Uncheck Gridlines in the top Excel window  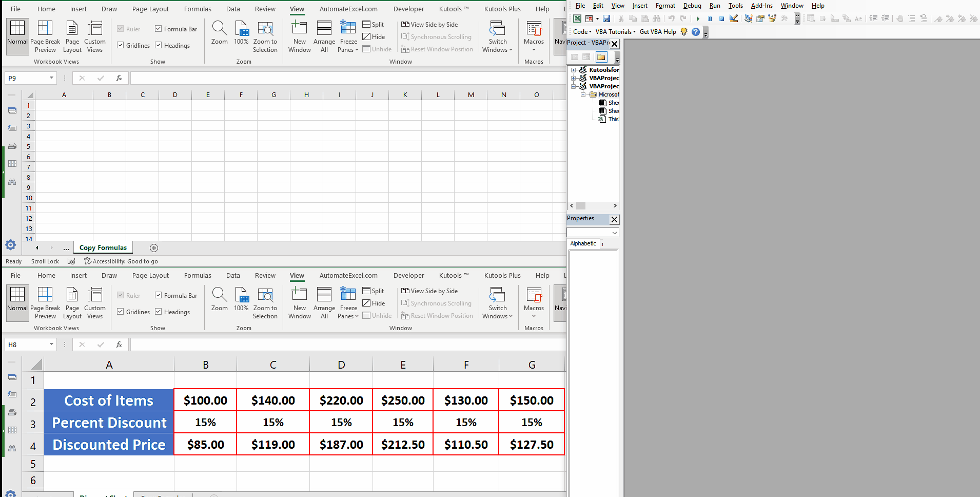click(121, 45)
